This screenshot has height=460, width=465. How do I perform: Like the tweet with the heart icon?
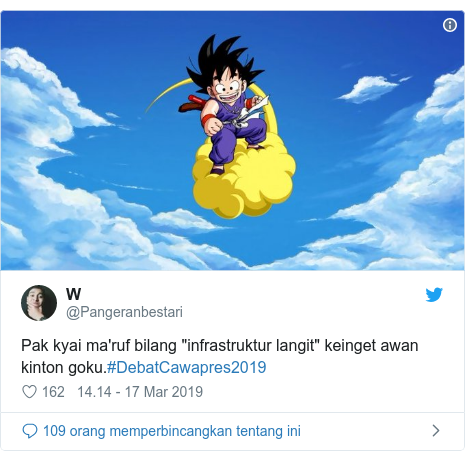pyautogui.click(x=29, y=392)
